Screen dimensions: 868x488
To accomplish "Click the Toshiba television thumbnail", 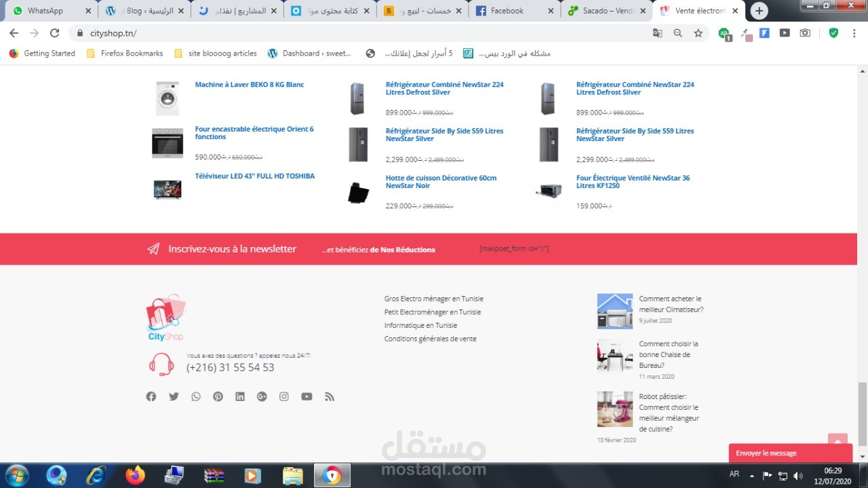I will coord(167,189).
